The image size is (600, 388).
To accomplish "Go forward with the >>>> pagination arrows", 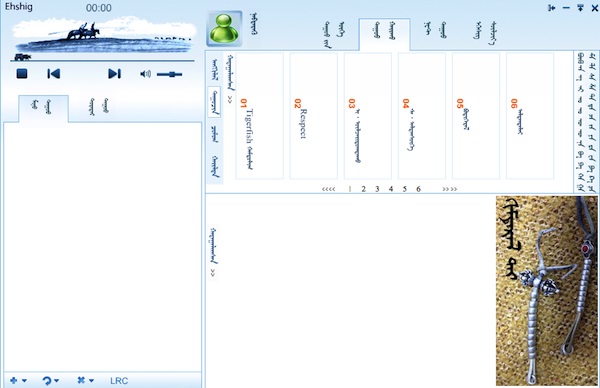I will pyautogui.click(x=450, y=189).
